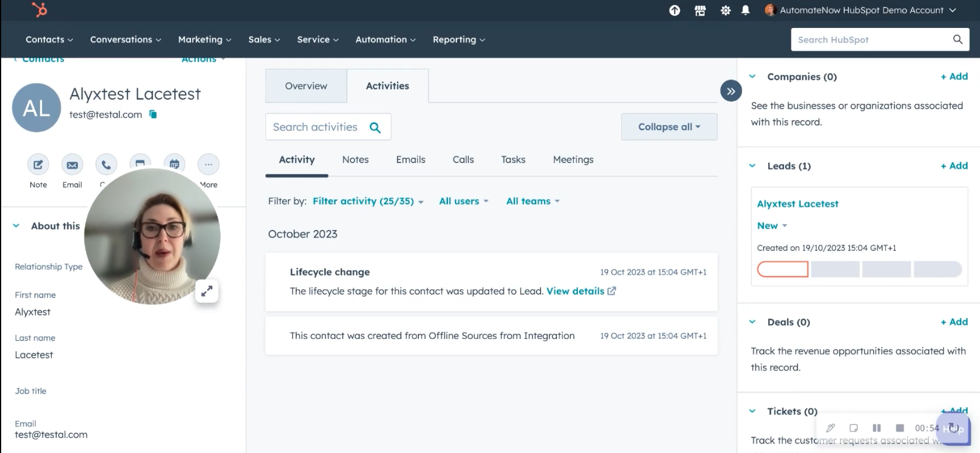This screenshot has height=453, width=980.
Task: Switch to the Tasks sub-tab
Action: pyautogui.click(x=513, y=160)
